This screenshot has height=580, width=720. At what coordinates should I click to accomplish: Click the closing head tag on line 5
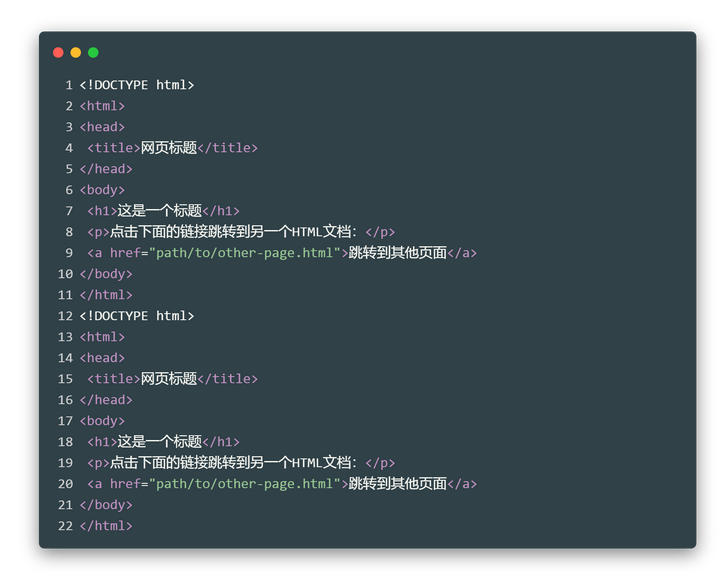tap(106, 169)
